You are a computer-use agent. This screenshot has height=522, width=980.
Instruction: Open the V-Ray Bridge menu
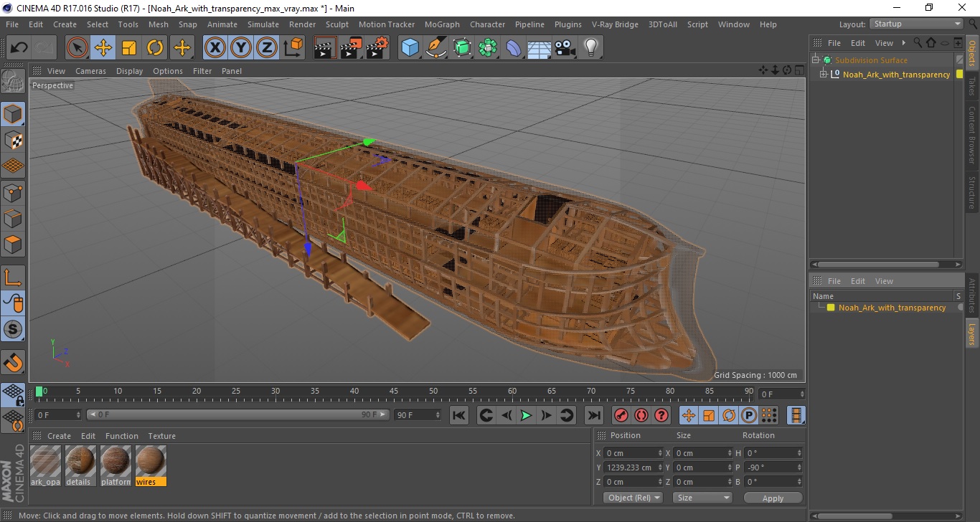click(615, 24)
